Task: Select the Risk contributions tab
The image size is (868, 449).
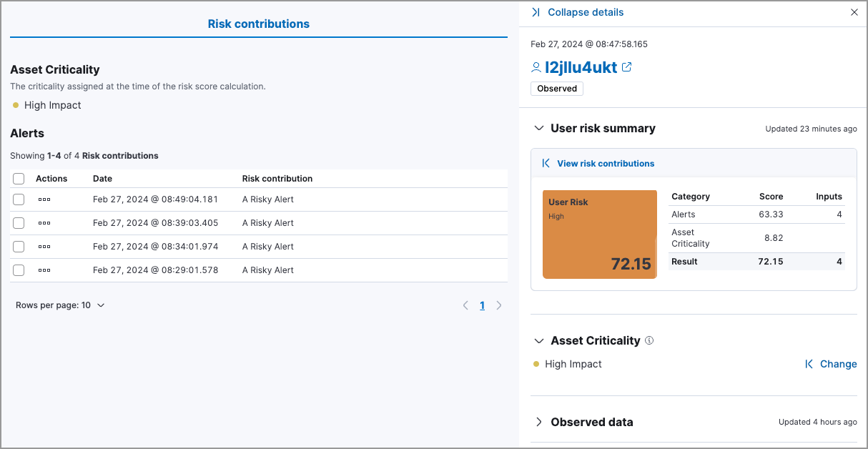Action: [258, 24]
